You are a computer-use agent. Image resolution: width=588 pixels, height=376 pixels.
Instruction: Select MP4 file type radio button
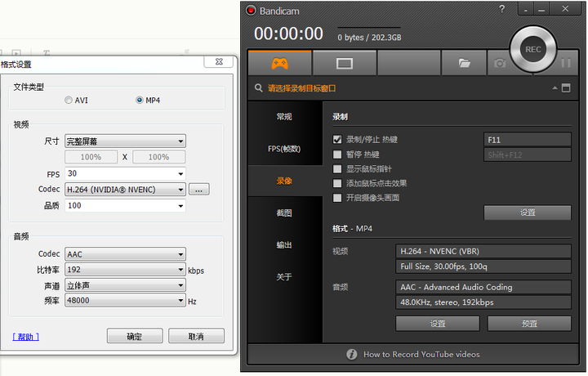click(x=139, y=101)
